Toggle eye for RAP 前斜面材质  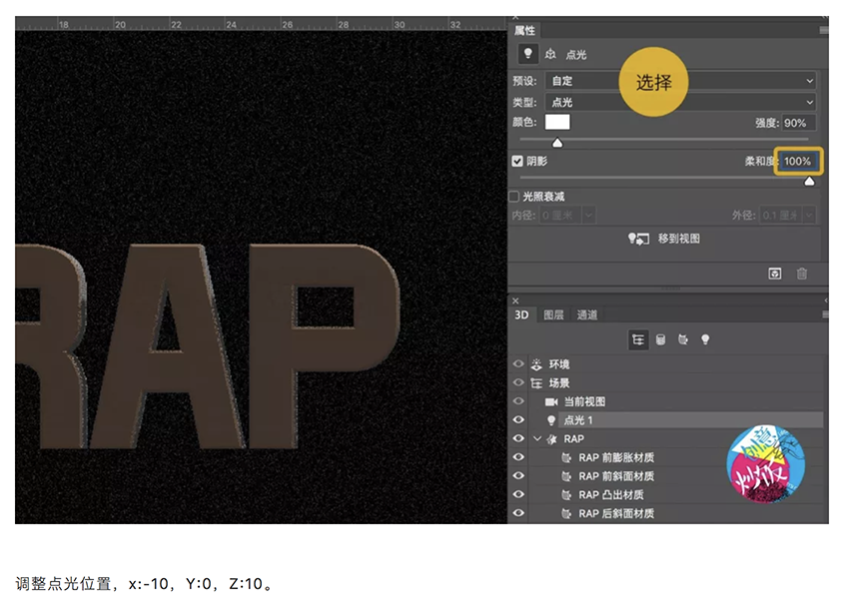tap(518, 476)
